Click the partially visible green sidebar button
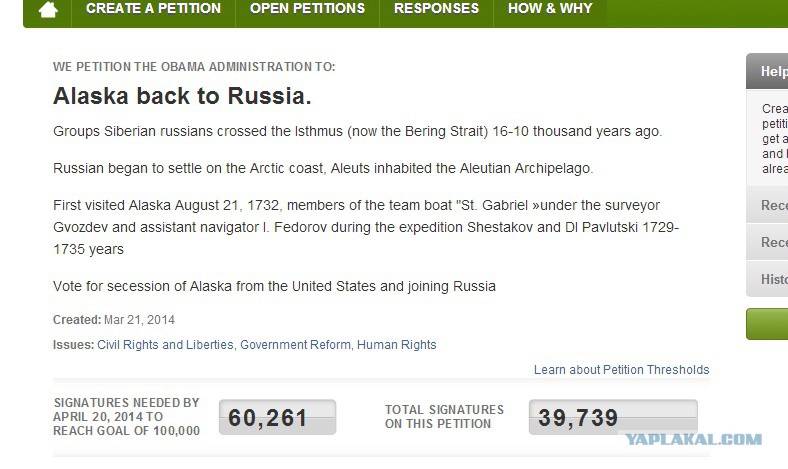788x469 pixels. (767, 324)
